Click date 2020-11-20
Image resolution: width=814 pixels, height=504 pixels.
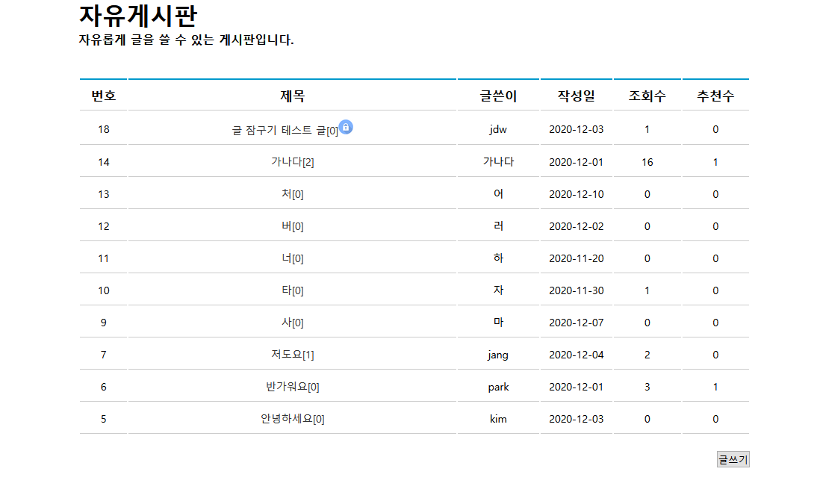577,258
